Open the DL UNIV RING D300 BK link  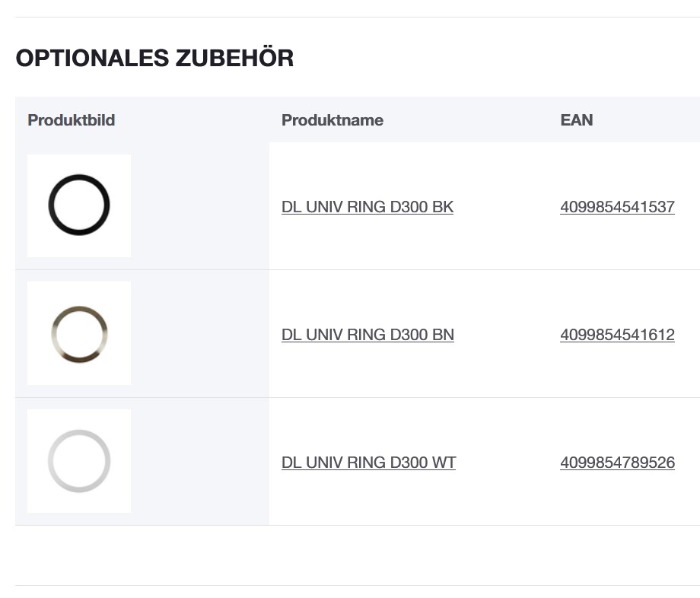(367, 207)
